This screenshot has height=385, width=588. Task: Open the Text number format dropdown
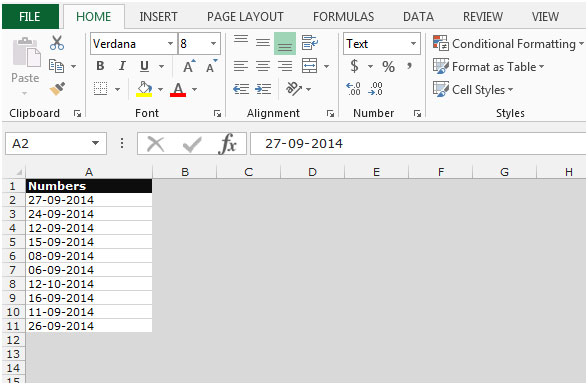(413, 43)
